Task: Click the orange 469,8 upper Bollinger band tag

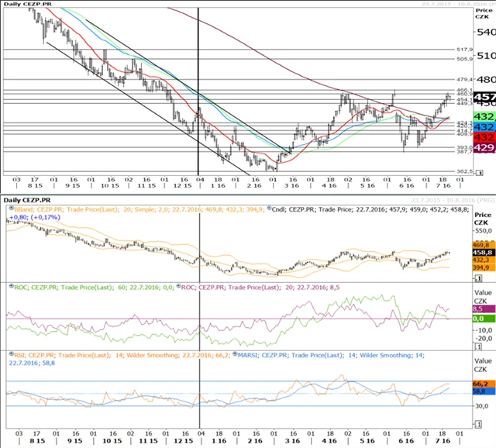Action: [480, 244]
